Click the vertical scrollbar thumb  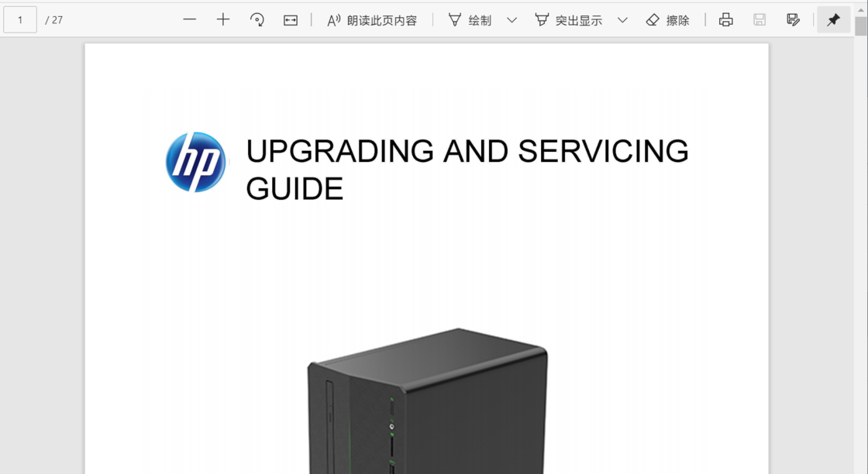[861, 26]
